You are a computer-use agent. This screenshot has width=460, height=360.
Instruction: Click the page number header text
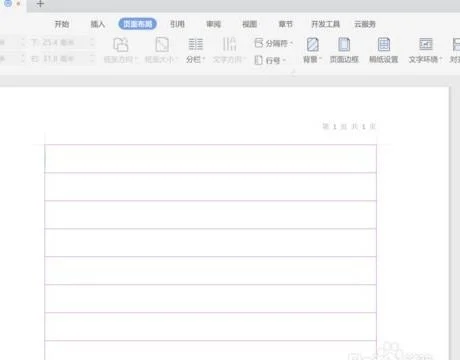pyautogui.click(x=349, y=126)
